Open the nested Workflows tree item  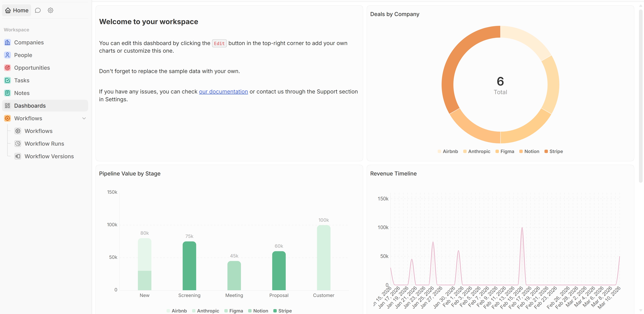coord(50,131)
